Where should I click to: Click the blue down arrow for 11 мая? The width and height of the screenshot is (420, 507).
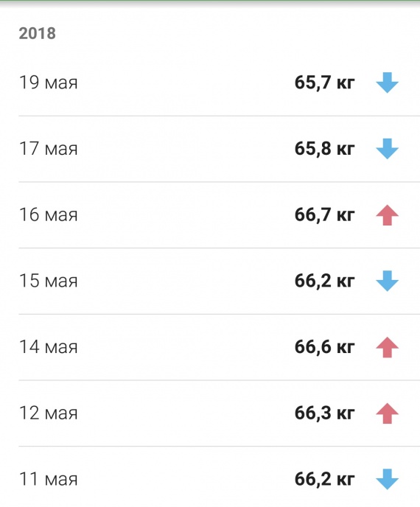pos(387,479)
